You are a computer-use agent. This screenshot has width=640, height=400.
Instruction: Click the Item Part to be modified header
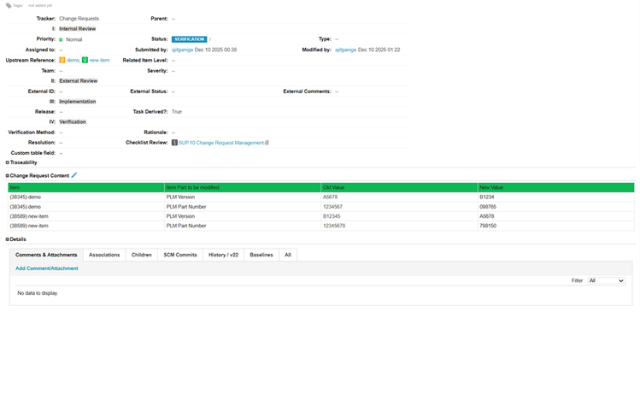(242, 187)
